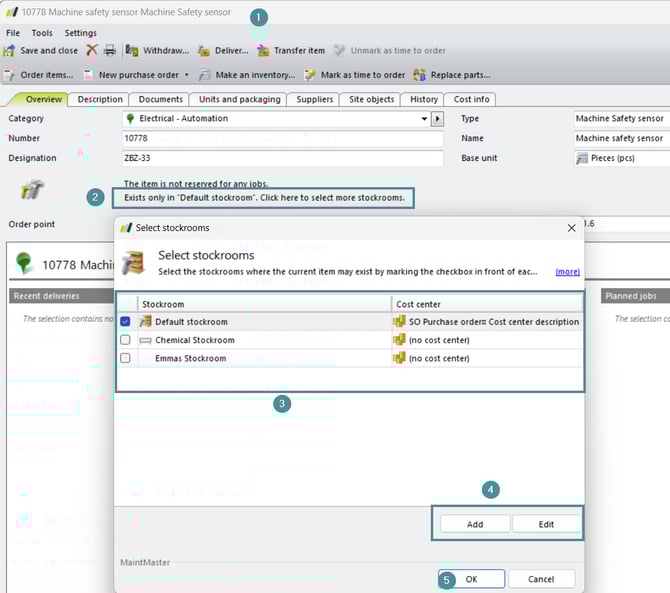Click cost center icon in Default stockroom row
Screen dimensions: 670x593
point(399,321)
